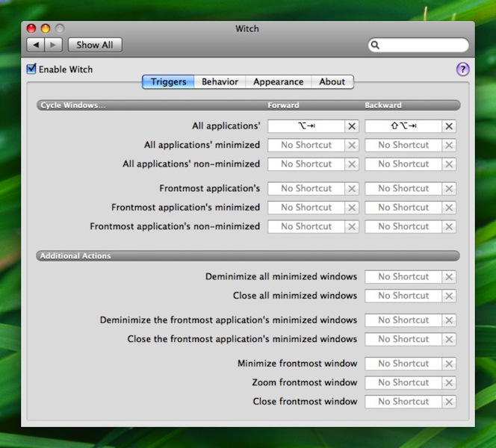496x448 pixels.
Task: Uncheck the Enable Witch checkbox
Action: (31, 69)
